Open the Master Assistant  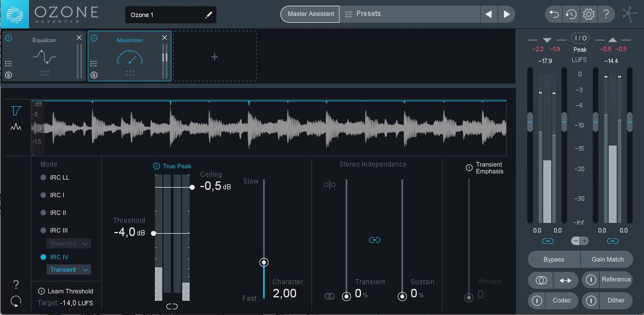tap(310, 14)
